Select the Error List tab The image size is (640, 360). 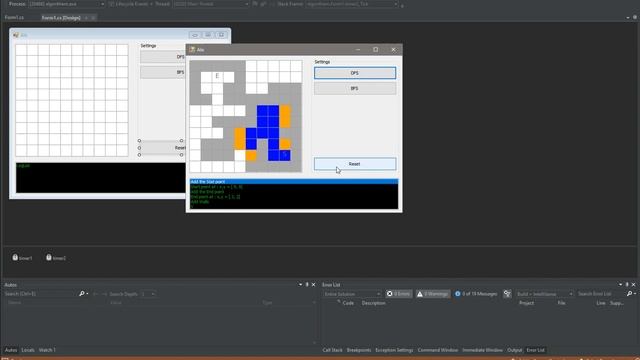click(x=536, y=350)
